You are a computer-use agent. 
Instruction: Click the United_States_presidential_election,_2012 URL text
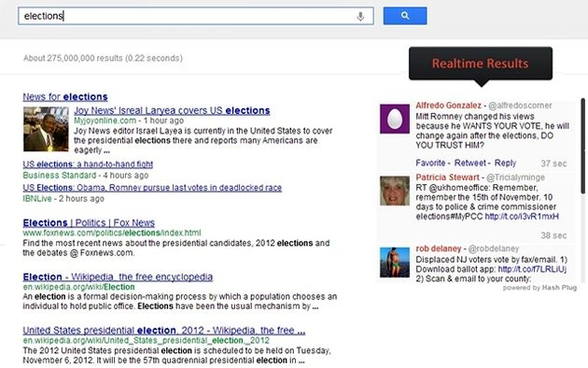pyautogui.click(x=147, y=341)
